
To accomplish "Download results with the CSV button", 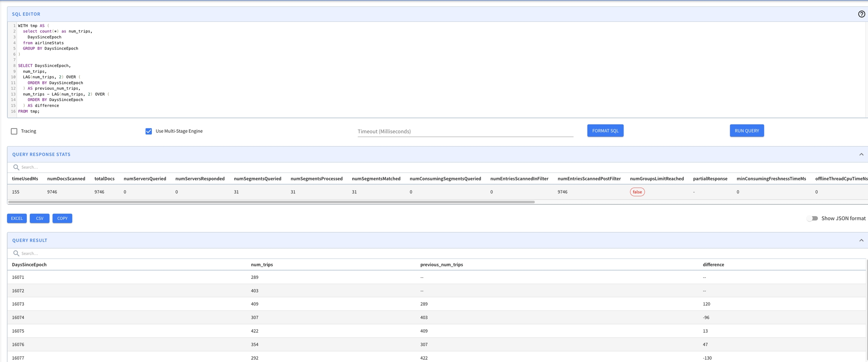I will click(40, 218).
